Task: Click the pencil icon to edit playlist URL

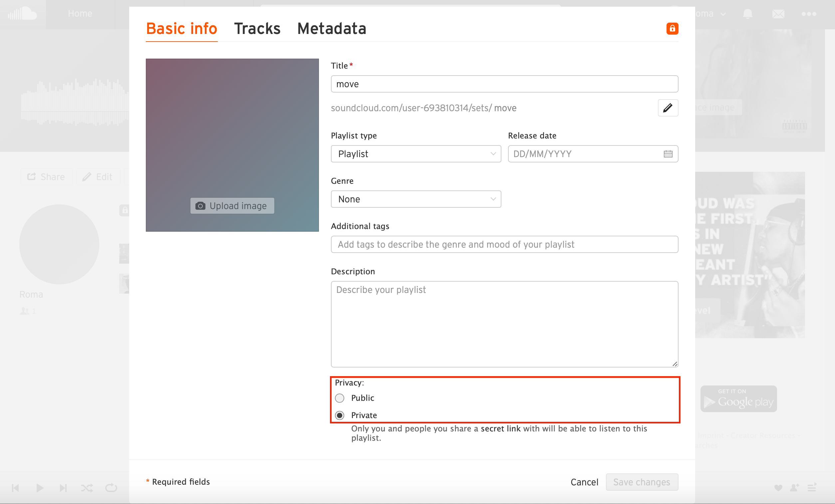Action: tap(668, 108)
